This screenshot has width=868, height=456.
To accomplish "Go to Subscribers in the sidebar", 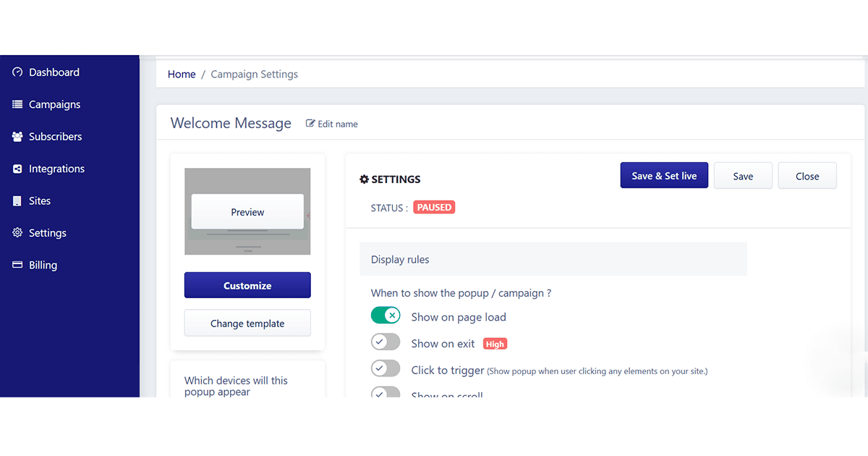I will [x=55, y=137].
